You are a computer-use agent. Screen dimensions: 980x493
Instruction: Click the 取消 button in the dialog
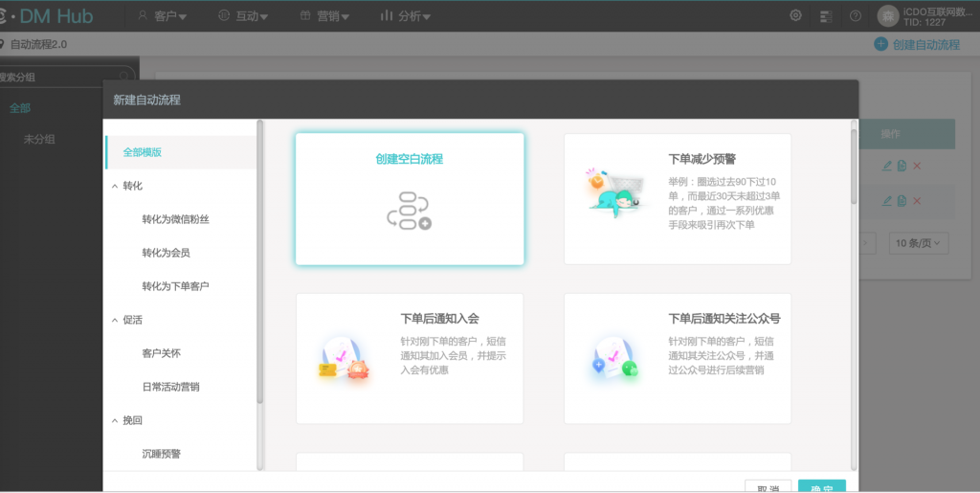[768, 486]
